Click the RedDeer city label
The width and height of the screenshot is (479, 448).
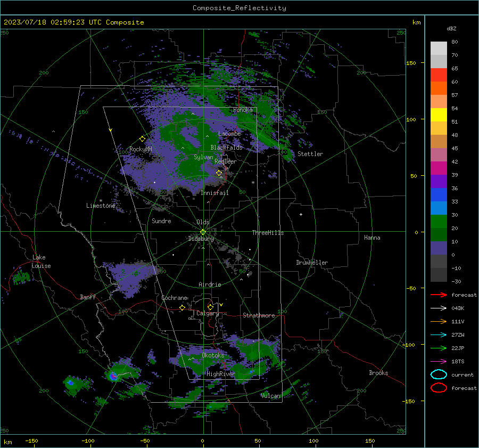(226, 161)
